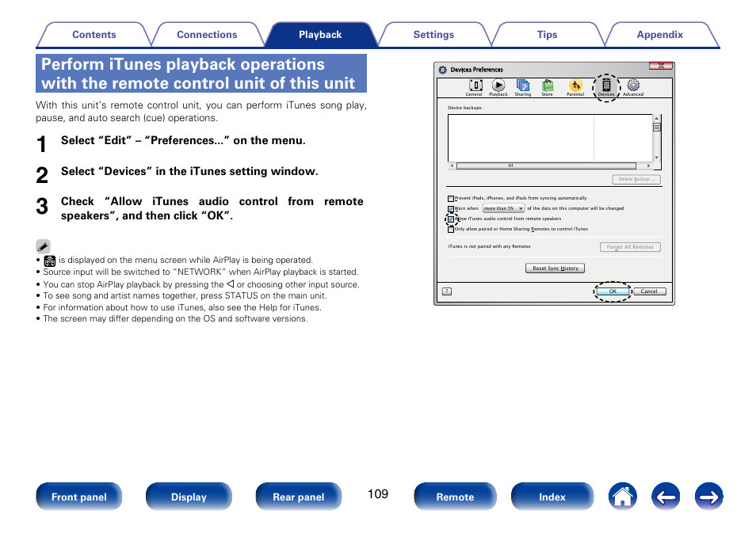Viewport: 756px width, 533px height.
Task: Select the Devices preferences icon
Action: [x=606, y=87]
